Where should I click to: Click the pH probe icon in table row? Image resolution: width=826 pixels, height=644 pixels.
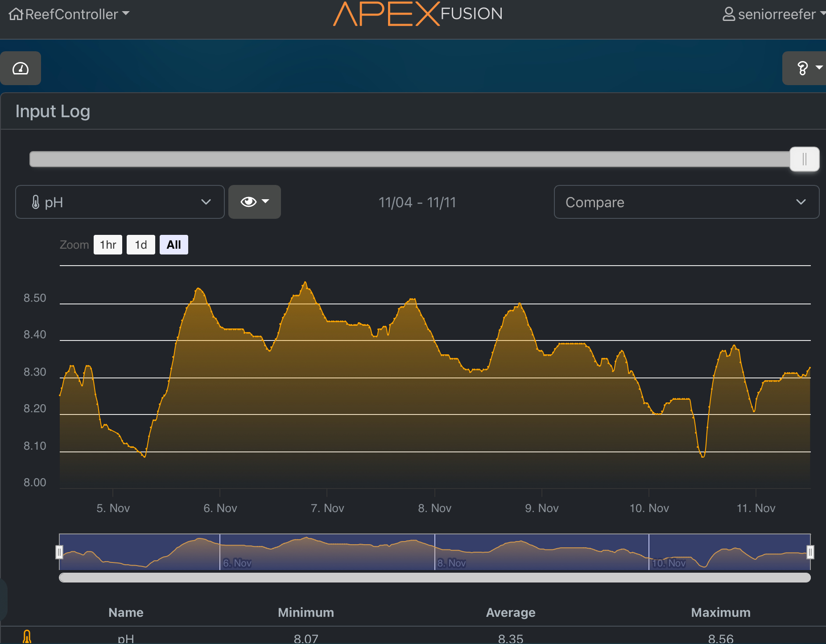point(27,637)
